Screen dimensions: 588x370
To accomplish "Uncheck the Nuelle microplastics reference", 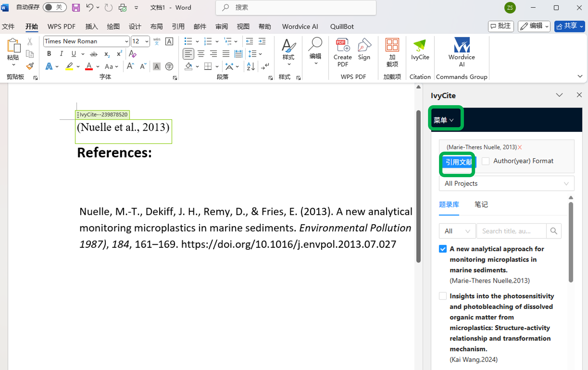I will (x=443, y=249).
